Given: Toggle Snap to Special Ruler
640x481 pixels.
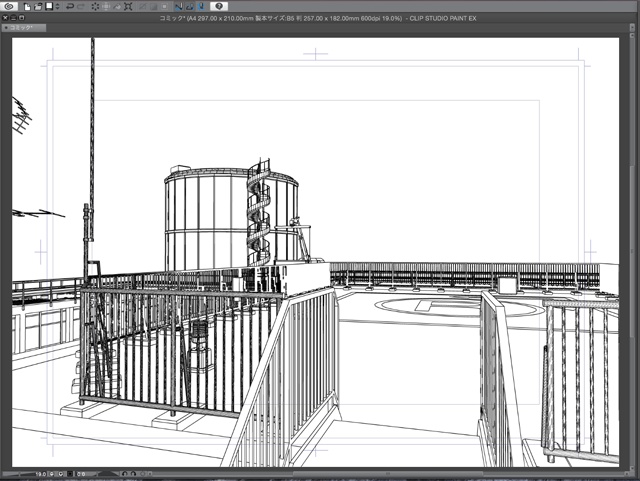Looking at the screenshot, I should click(190, 6).
